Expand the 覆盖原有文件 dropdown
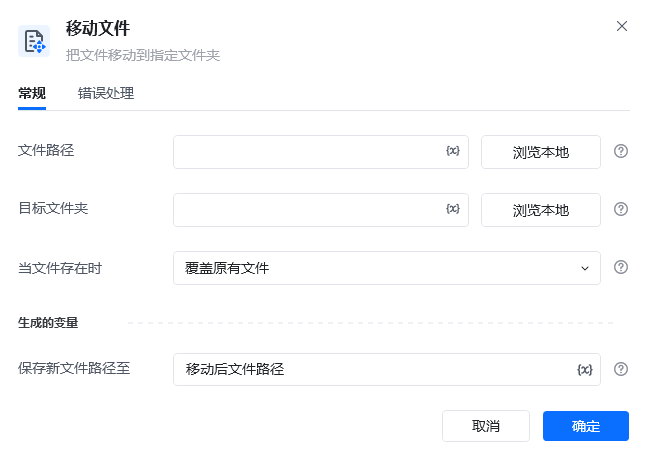Viewport: 648px width, 461px height. point(387,268)
